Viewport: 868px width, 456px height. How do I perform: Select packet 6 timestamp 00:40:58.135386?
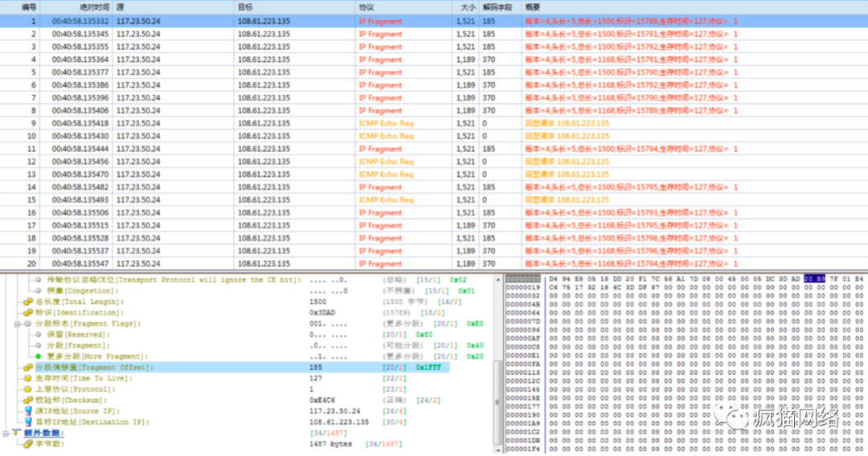click(80, 84)
